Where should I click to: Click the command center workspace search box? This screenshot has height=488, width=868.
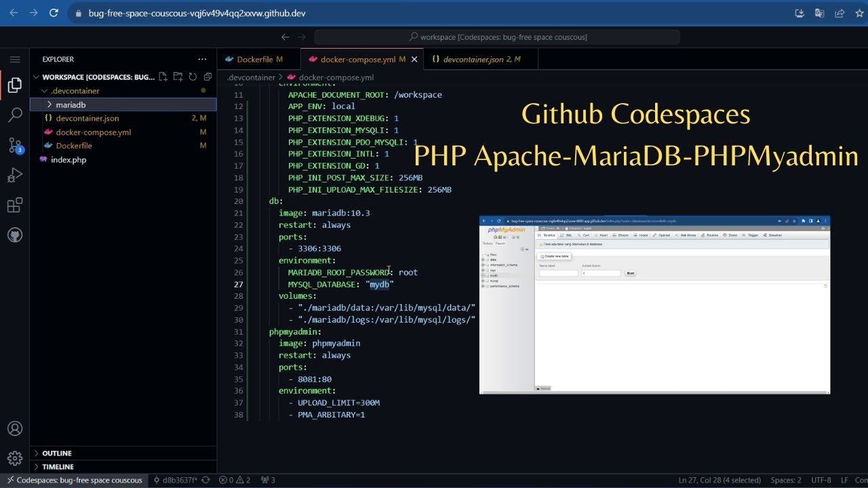pos(497,37)
